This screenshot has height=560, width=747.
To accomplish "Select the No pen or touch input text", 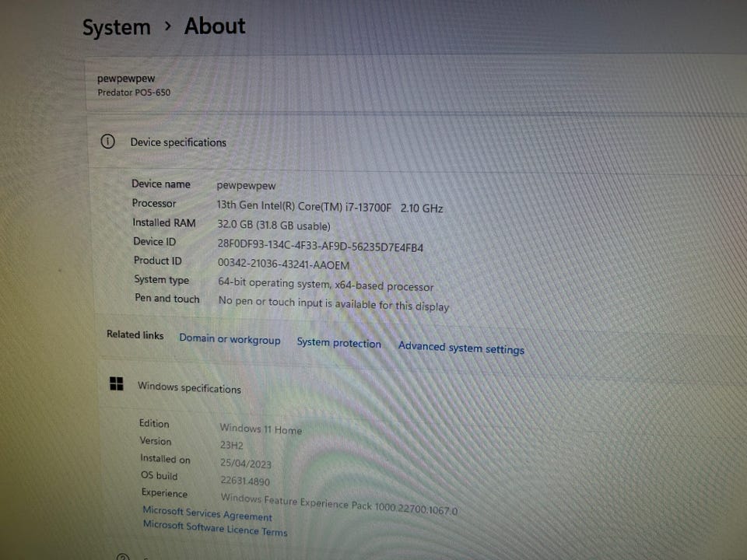I will pos(334,303).
